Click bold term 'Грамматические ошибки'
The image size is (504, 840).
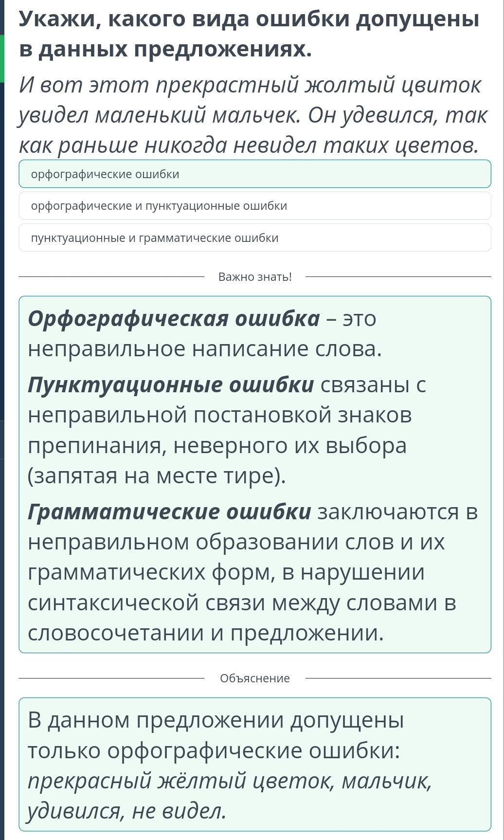[169, 512]
